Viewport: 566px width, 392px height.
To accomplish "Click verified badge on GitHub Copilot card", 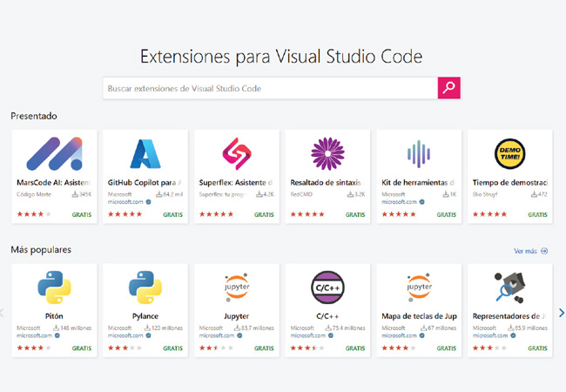I will pyautogui.click(x=148, y=202).
